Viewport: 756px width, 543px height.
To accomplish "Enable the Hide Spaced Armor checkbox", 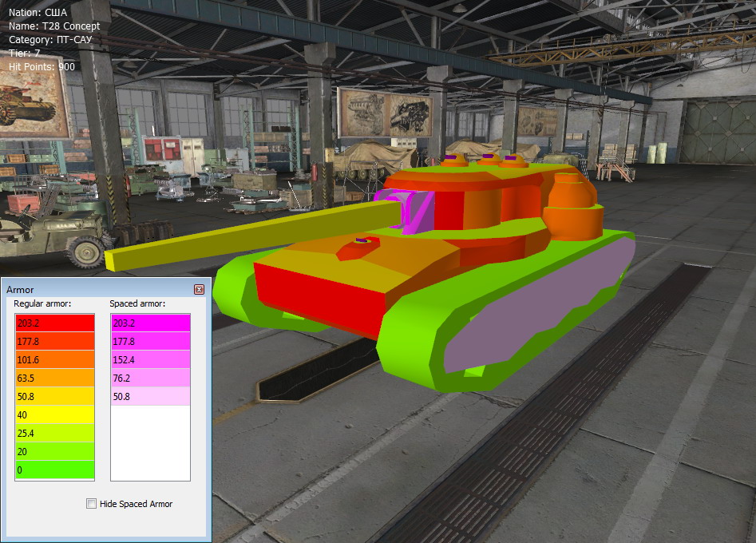I will pos(91,504).
